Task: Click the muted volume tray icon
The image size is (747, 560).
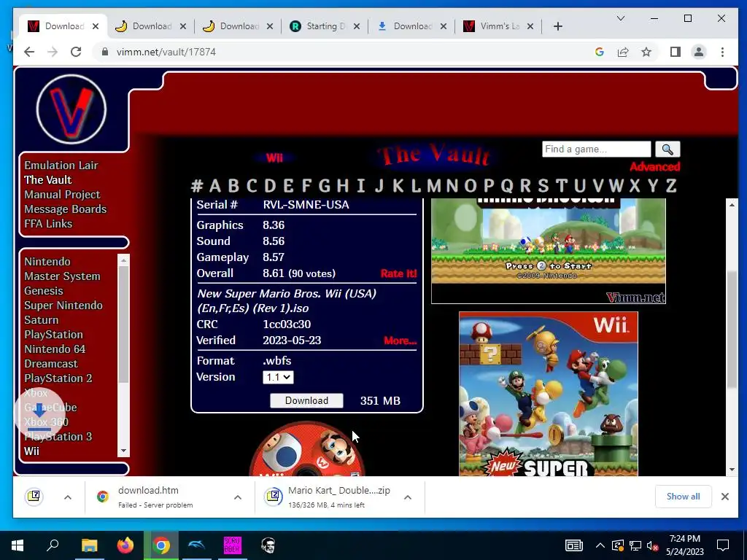Action: pos(653,545)
